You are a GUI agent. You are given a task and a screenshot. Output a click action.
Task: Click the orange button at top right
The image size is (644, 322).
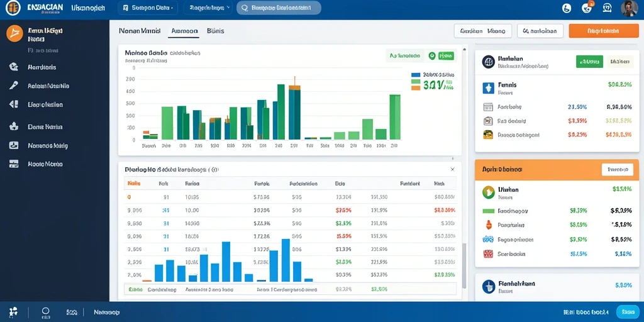604,31
